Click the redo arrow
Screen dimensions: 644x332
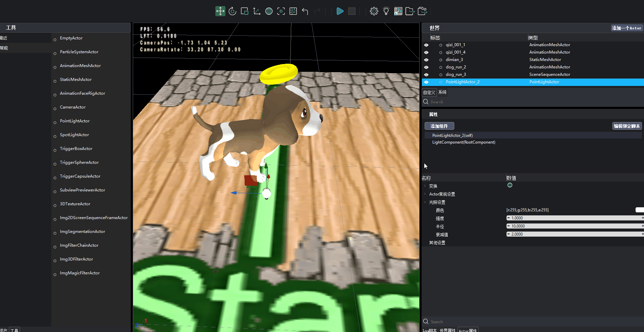coord(317,11)
